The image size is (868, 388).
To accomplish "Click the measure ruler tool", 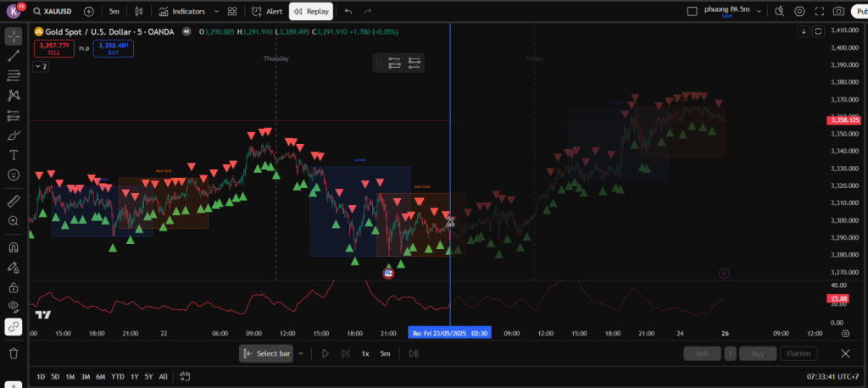I will point(14,201).
